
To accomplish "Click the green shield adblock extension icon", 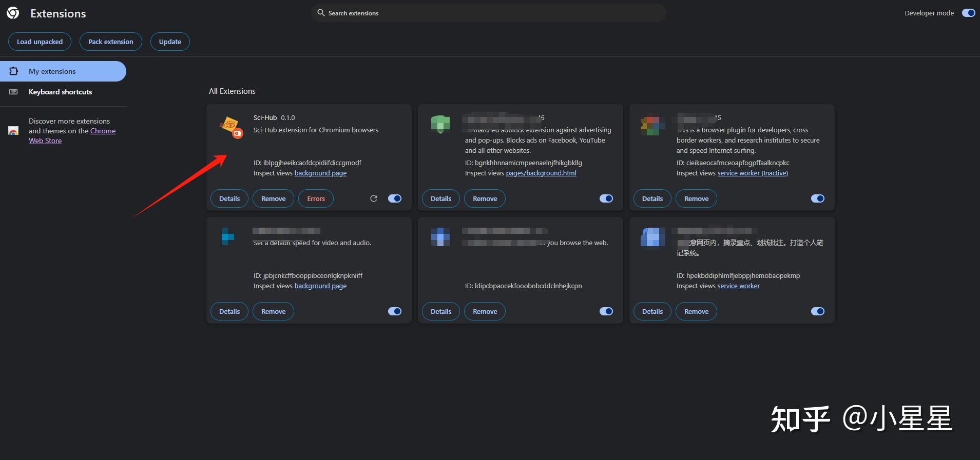I will [440, 125].
